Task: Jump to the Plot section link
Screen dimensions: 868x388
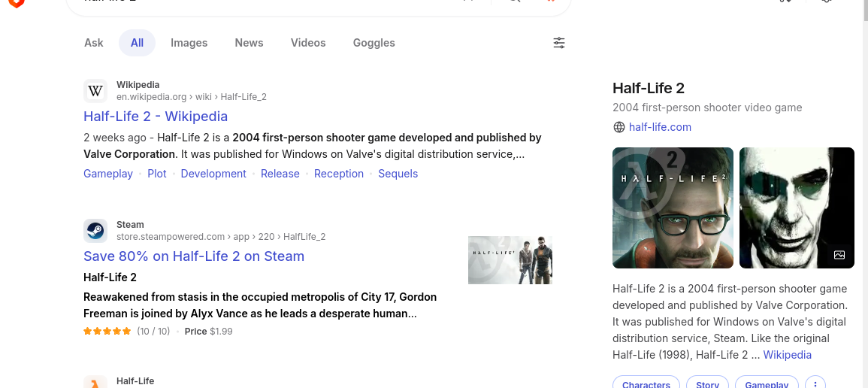Action: pos(156,174)
